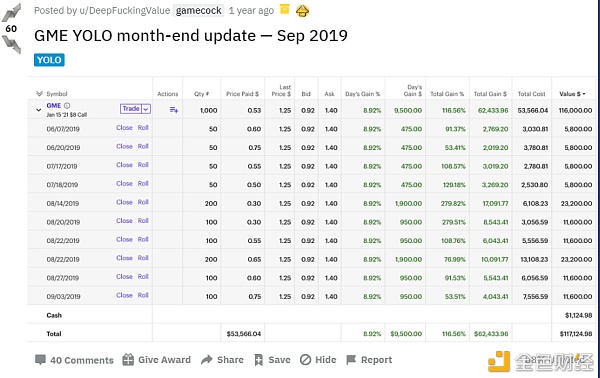This screenshot has width=600, height=378.
Task: Upvote the GME YOLO post
Action: coord(11,13)
